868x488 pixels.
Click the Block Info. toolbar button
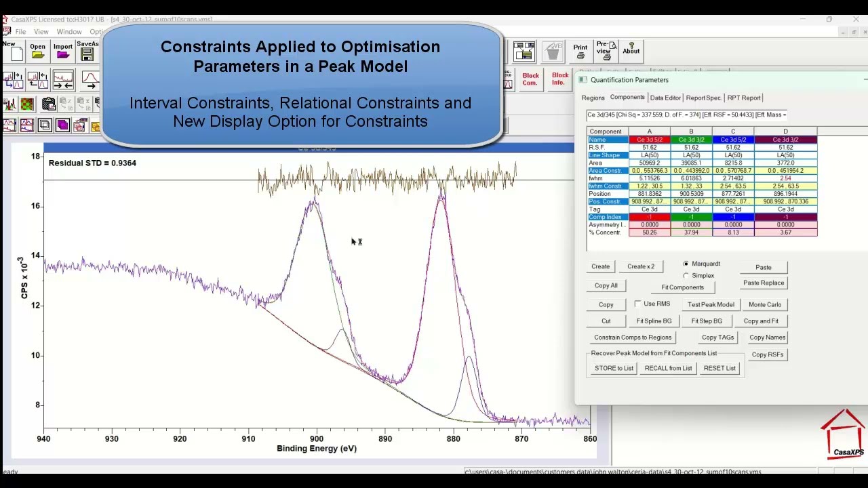point(559,79)
